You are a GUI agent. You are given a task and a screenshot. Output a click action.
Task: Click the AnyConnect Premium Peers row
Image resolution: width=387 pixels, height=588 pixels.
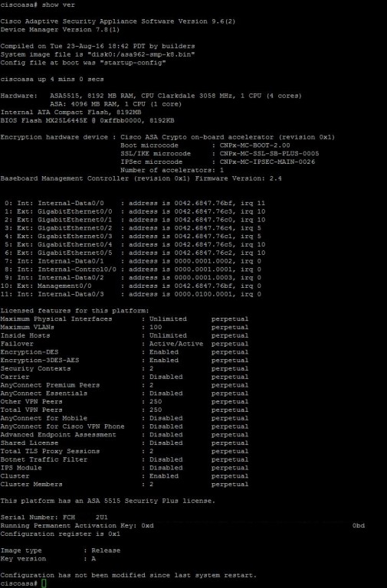(x=124, y=385)
